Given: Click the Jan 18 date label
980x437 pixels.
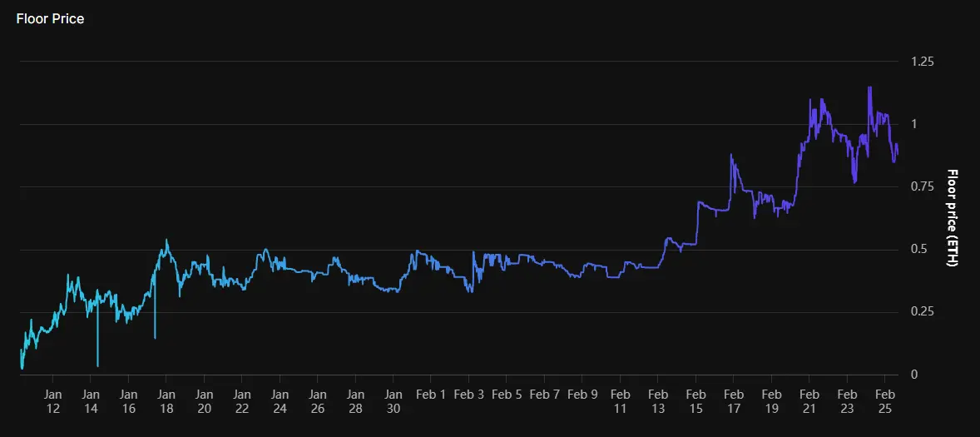Looking at the screenshot, I should pyautogui.click(x=166, y=401).
